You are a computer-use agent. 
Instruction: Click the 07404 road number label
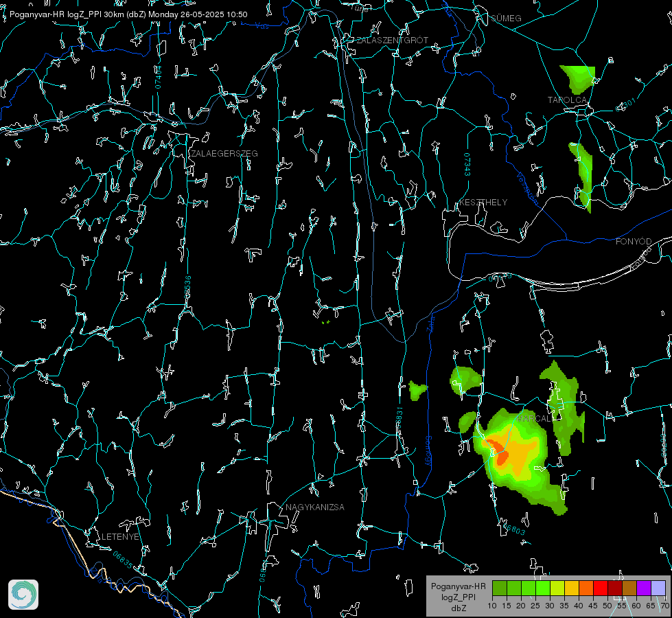click(158, 77)
